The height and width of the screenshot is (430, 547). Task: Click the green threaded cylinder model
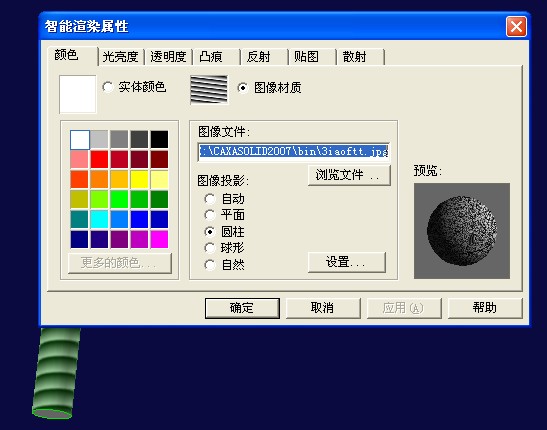click(x=57, y=373)
